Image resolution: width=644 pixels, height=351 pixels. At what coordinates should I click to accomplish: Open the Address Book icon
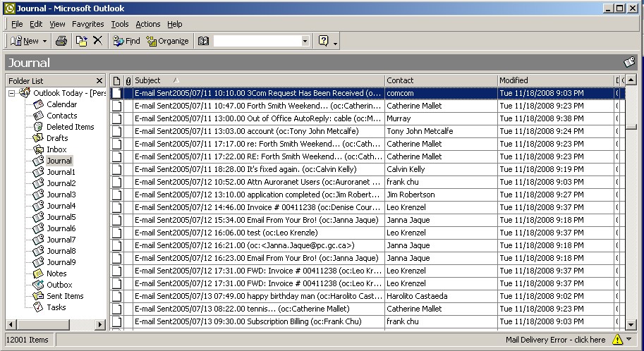coord(203,41)
